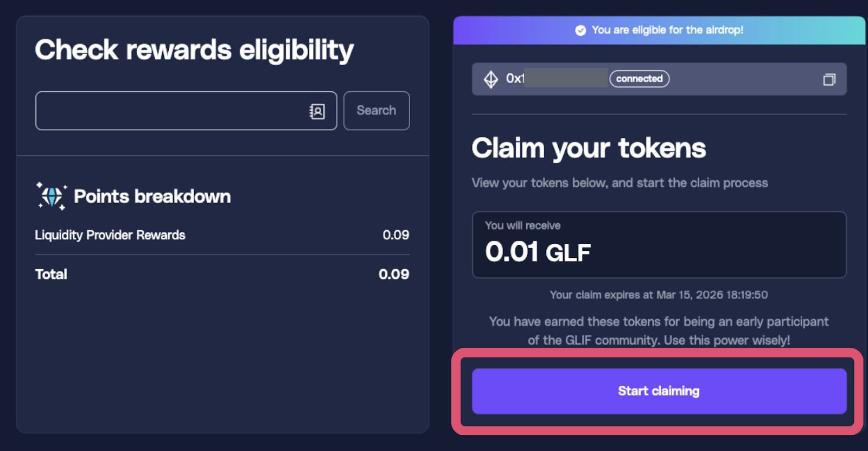
Task: Select the address book icon in search field
Action: click(x=316, y=111)
